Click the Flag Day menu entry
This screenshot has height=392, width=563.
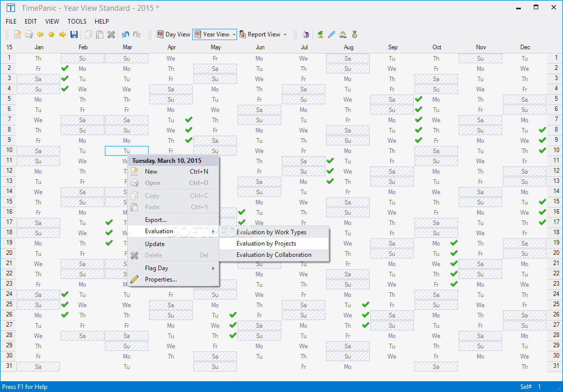click(173, 268)
